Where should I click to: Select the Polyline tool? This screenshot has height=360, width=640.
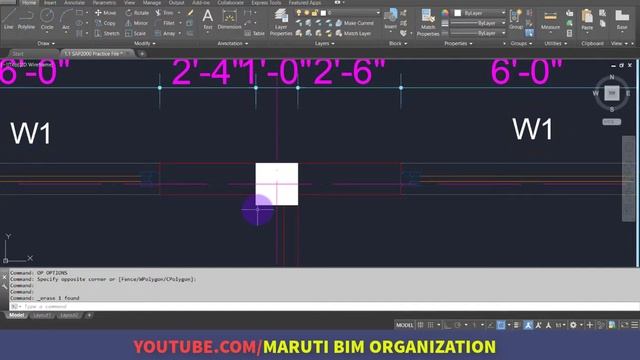pos(26,19)
